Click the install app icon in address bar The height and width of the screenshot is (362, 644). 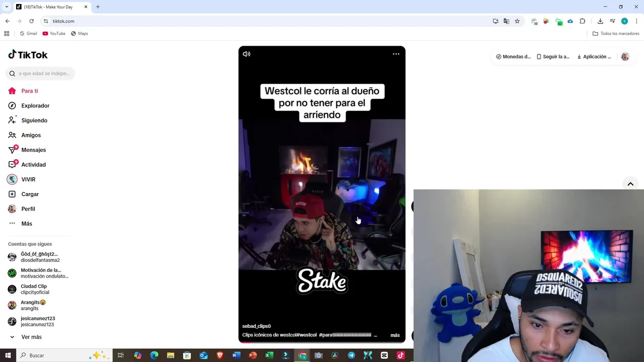point(496,21)
